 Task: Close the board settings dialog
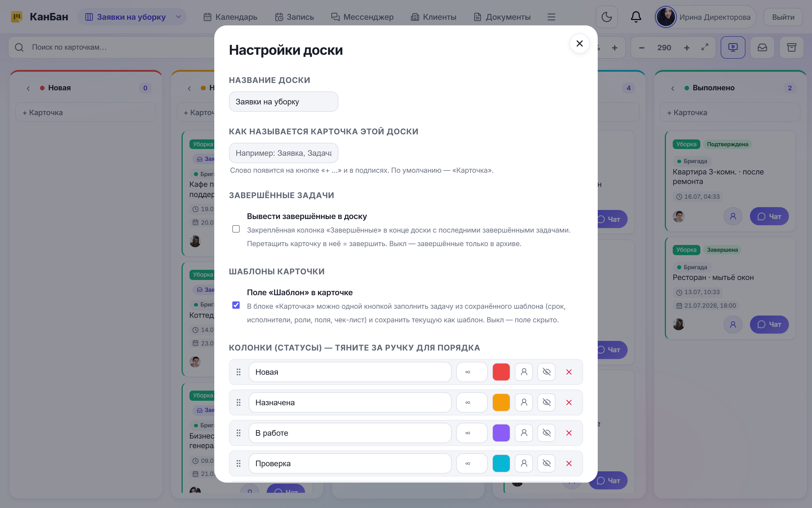579,43
